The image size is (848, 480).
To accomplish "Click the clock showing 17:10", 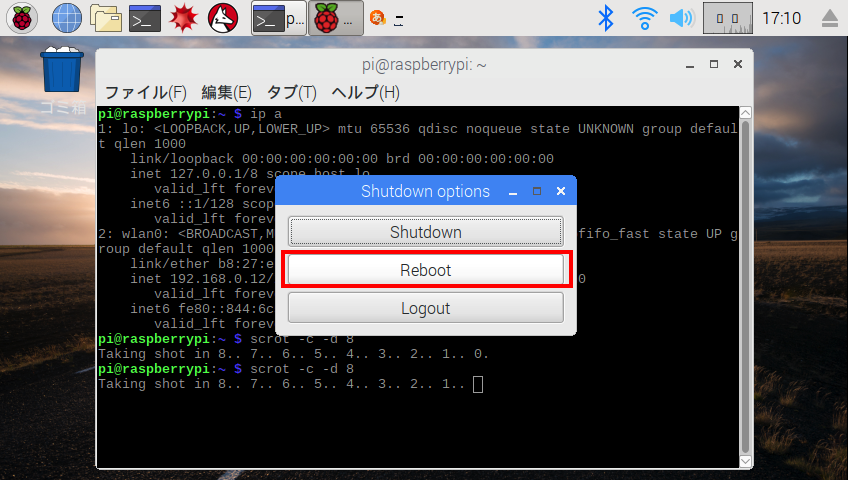I will pos(781,18).
